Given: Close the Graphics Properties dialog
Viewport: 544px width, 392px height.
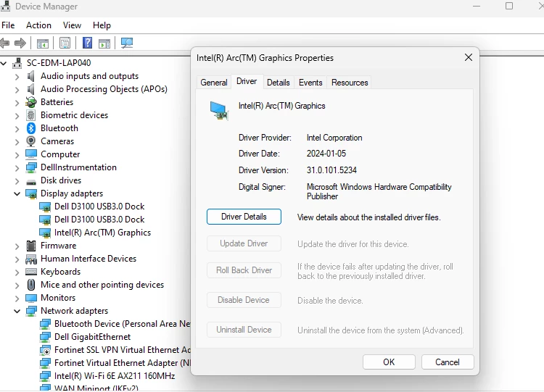Looking at the screenshot, I should tap(469, 57).
